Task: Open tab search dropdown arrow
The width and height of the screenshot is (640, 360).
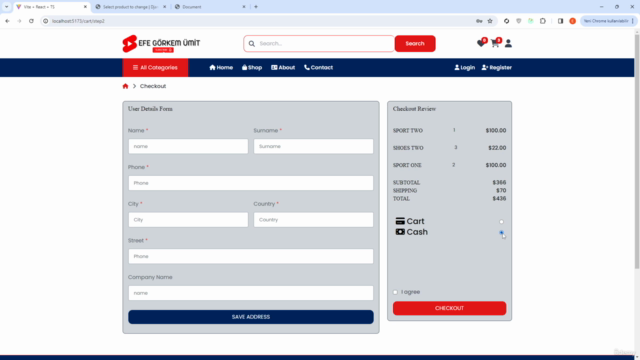Action: pos(6,7)
